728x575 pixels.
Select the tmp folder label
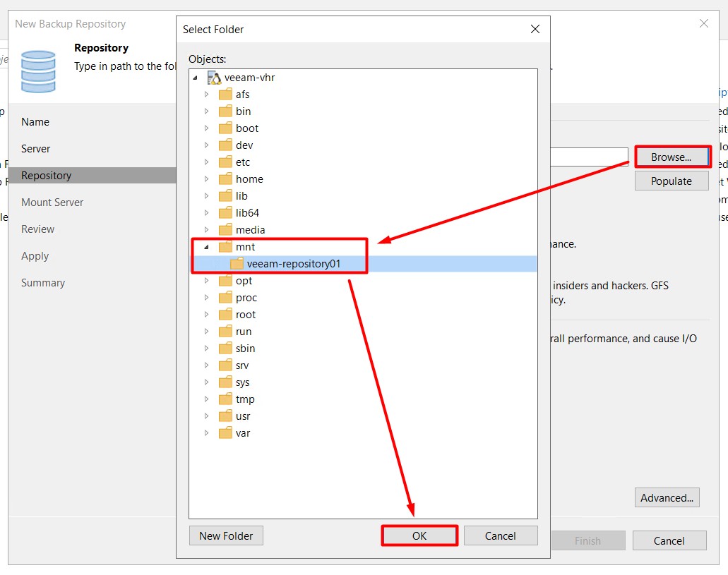coord(245,399)
